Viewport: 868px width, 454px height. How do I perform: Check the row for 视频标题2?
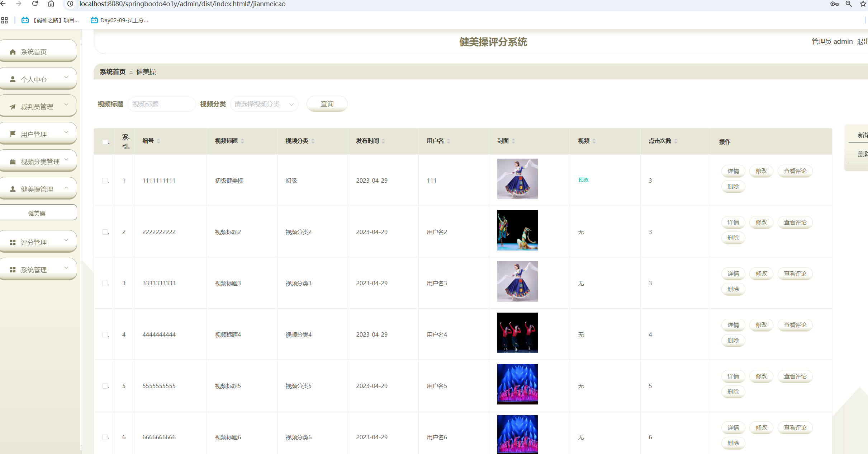click(105, 232)
